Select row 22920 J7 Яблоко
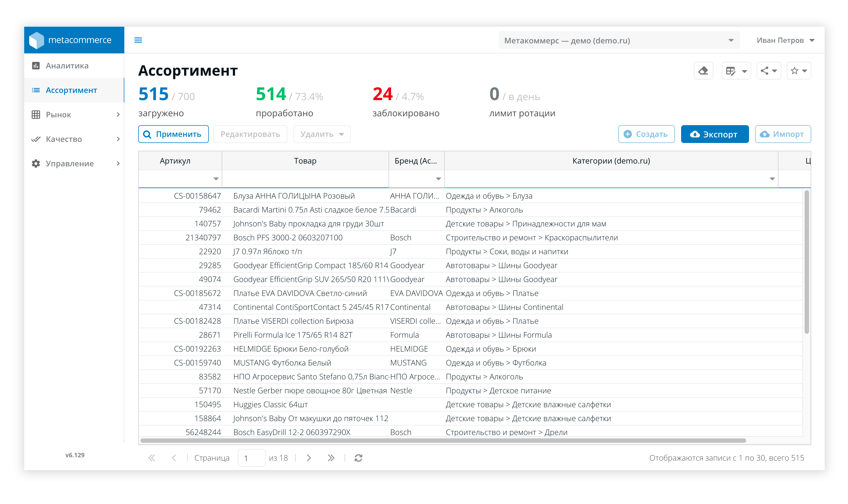 (470, 252)
